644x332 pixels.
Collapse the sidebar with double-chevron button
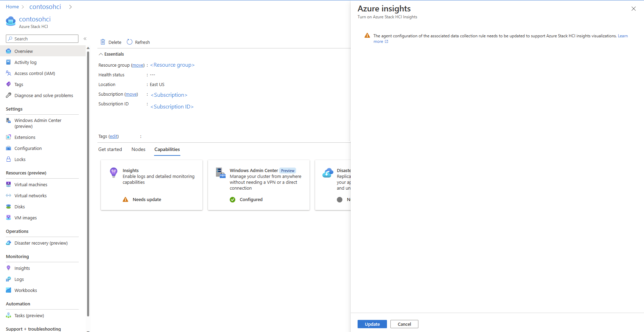tap(85, 39)
